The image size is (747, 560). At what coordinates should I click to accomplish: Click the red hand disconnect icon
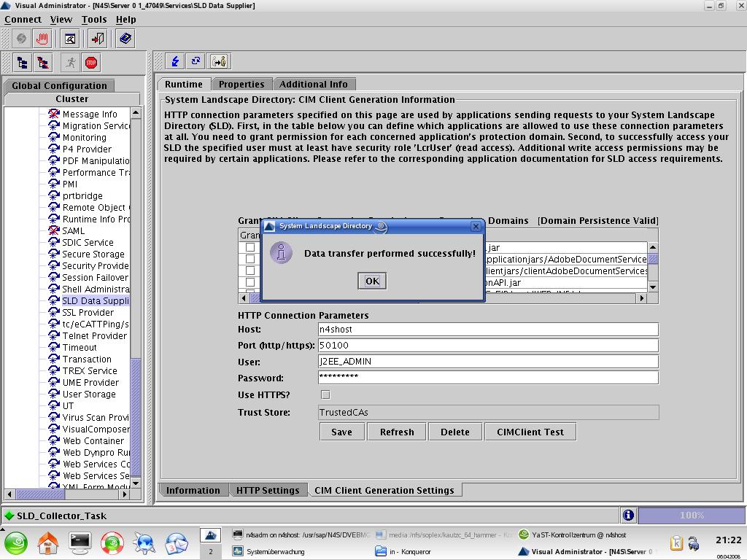point(42,39)
